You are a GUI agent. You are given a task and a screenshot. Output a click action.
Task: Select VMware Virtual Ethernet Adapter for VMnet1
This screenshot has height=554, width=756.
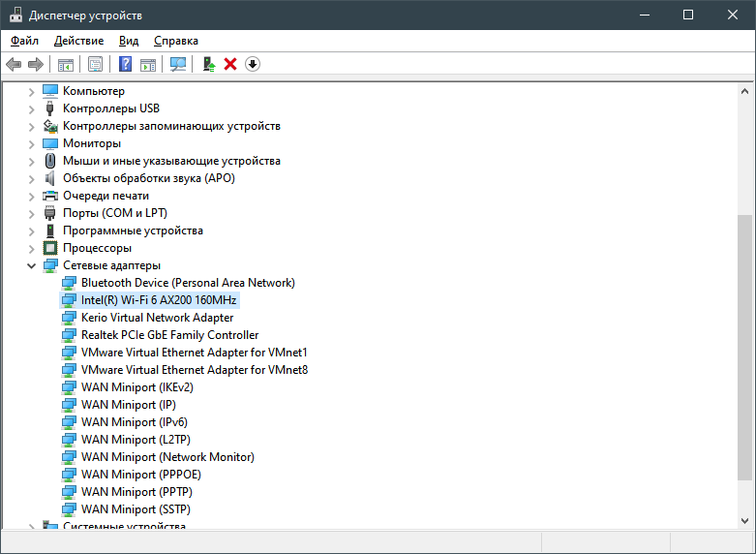[x=195, y=353]
